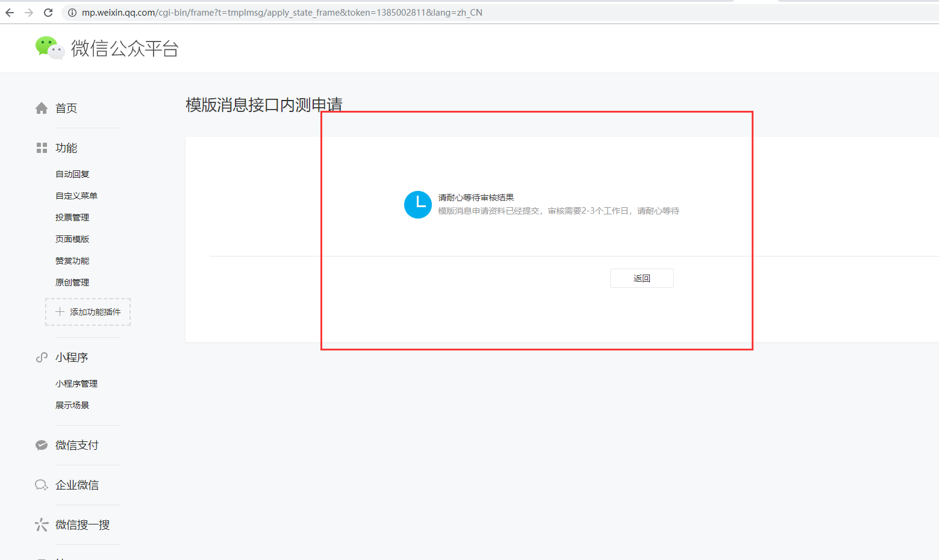Click the browser address bar URL

pyautogui.click(x=282, y=13)
